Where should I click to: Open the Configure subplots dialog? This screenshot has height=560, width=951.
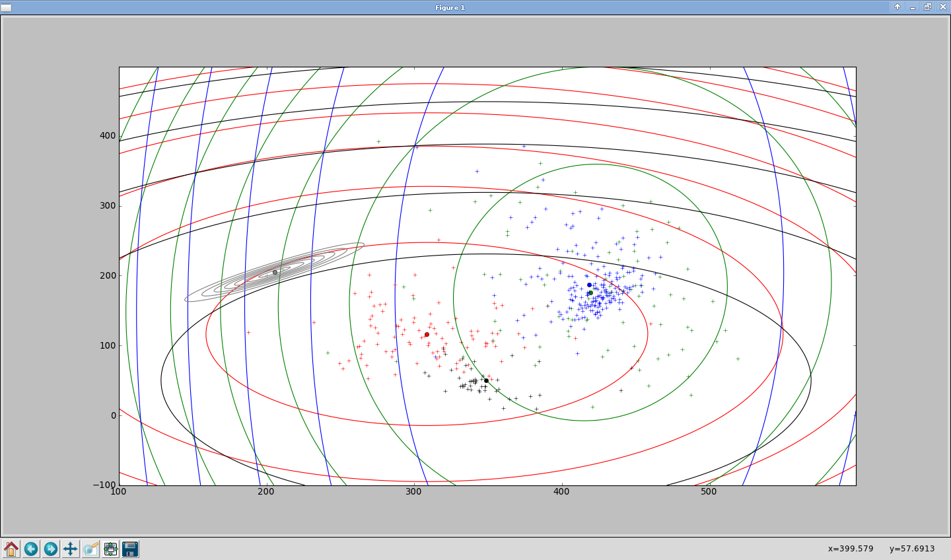pyautogui.click(x=110, y=549)
